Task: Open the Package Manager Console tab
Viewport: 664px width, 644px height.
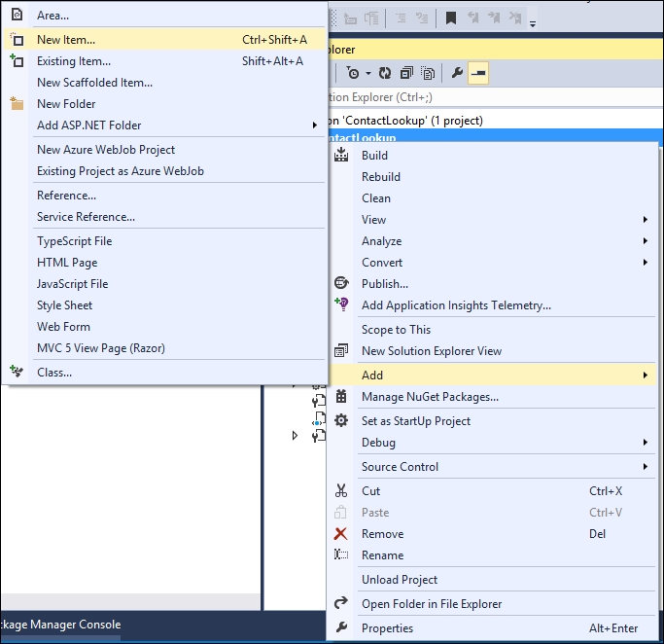Action: click(x=60, y=625)
